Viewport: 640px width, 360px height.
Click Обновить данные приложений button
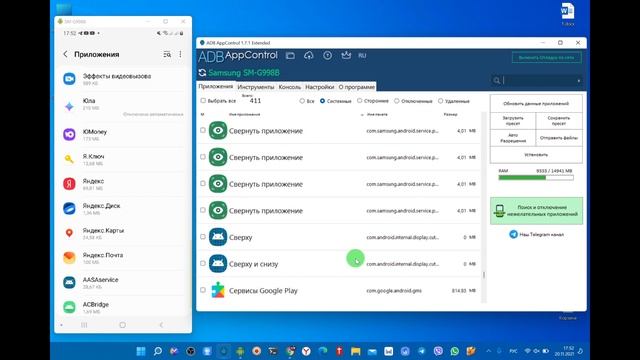536,104
